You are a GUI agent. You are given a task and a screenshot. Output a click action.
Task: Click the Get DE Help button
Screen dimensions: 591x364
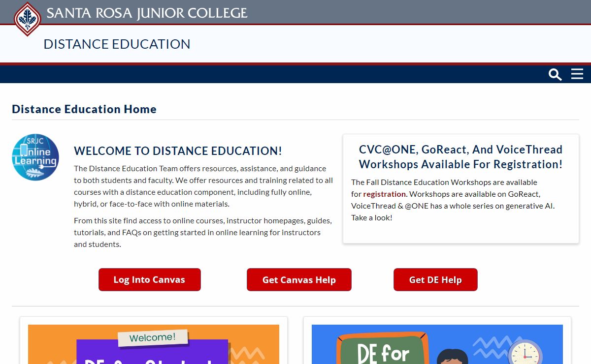pyautogui.click(x=435, y=279)
